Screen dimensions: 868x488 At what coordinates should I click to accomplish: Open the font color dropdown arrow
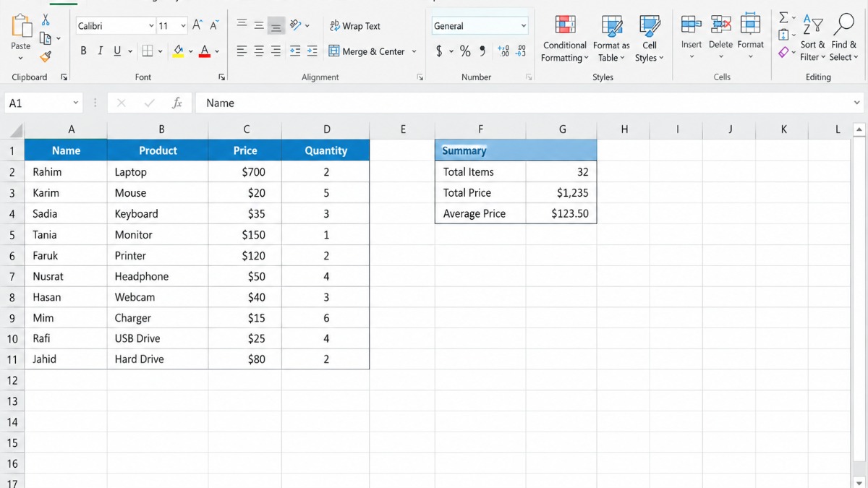point(217,52)
